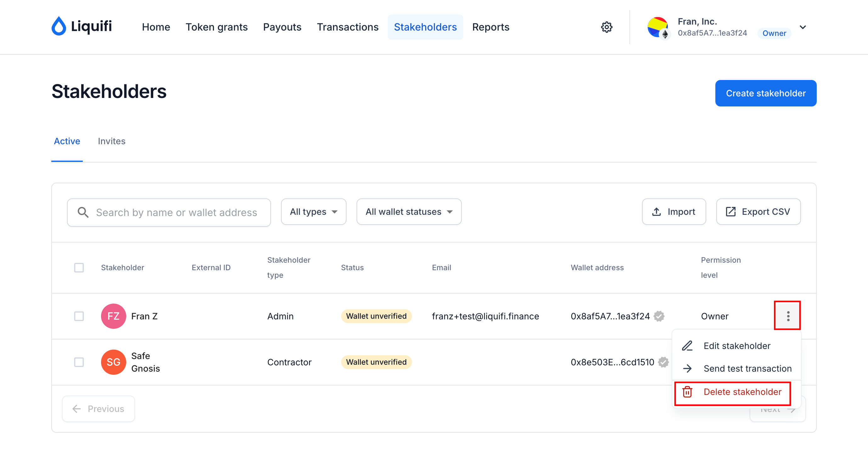Open the All wallet statuses filter

(409, 212)
